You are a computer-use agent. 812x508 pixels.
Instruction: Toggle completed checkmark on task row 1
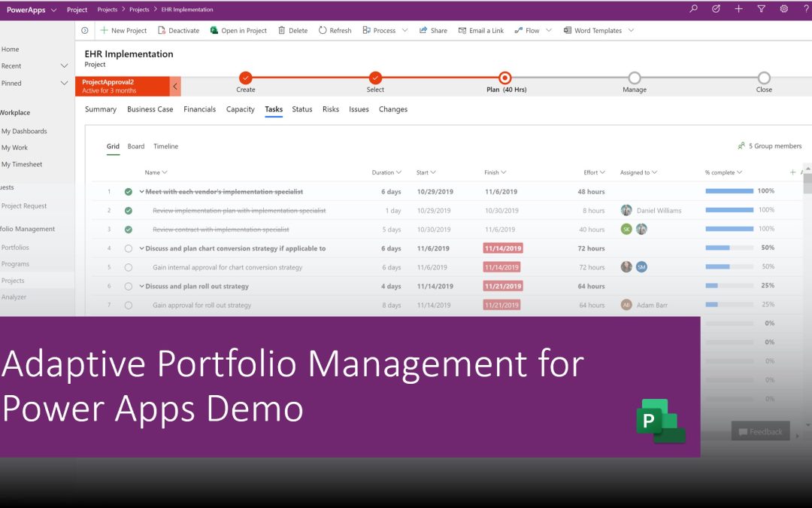coord(129,192)
